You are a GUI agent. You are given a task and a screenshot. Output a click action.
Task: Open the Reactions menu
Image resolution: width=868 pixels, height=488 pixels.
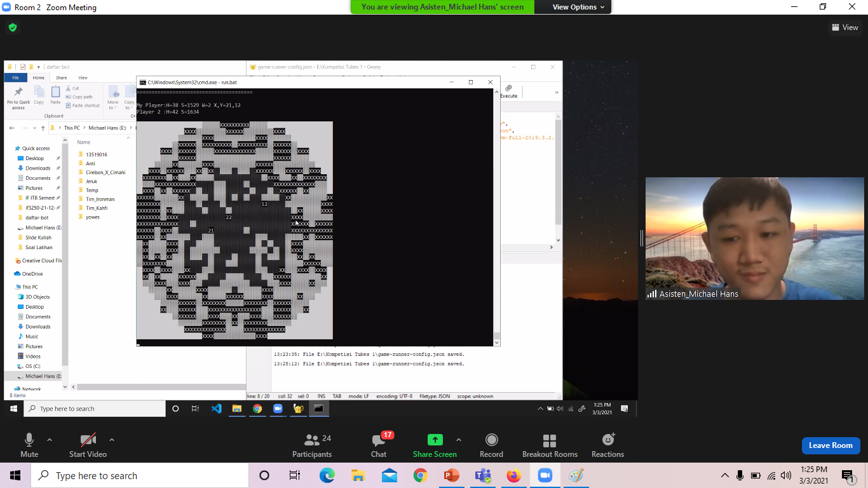(607, 445)
